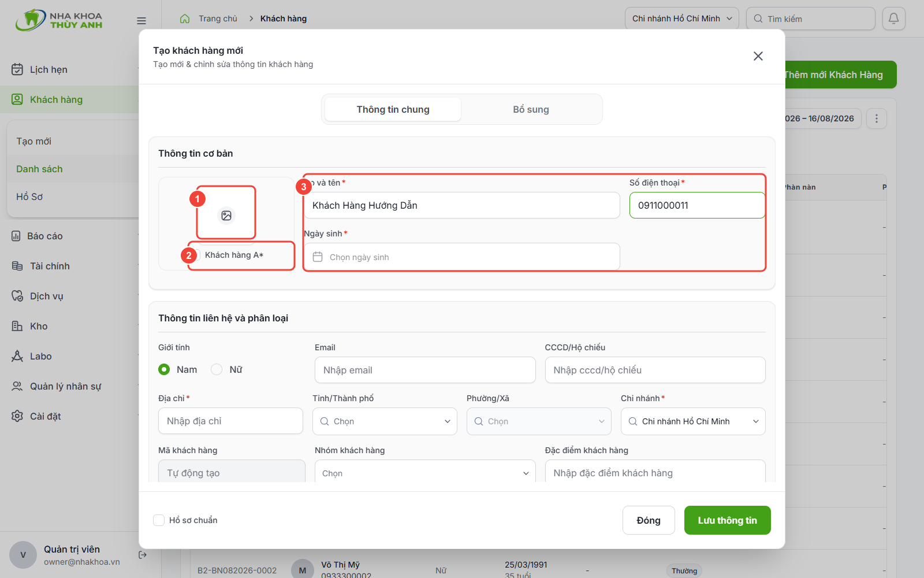Open the Chi nhánh dropdown in the form
Viewport: 924px width, 578px height.
[x=693, y=421]
